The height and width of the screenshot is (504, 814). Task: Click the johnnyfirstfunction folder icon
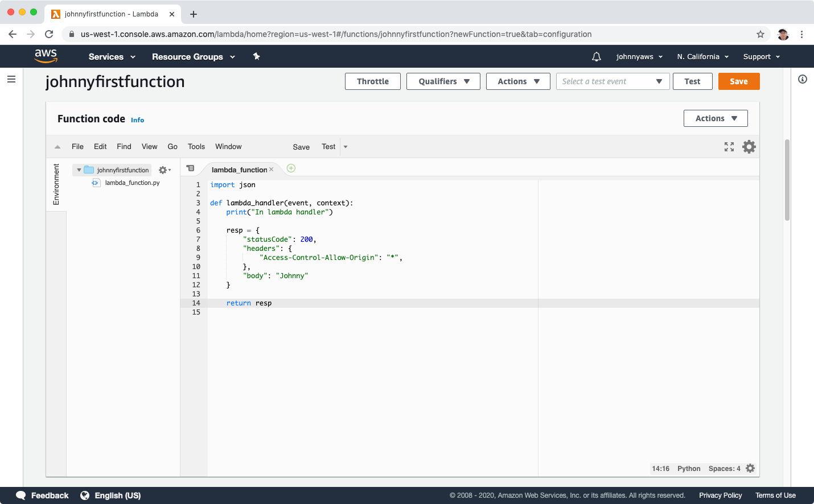click(x=89, y=170)
